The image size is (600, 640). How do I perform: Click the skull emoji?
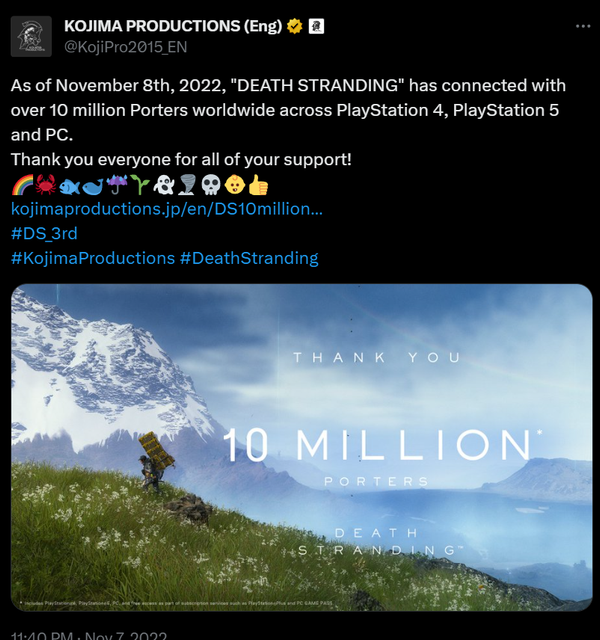click(x=211, y=185)
